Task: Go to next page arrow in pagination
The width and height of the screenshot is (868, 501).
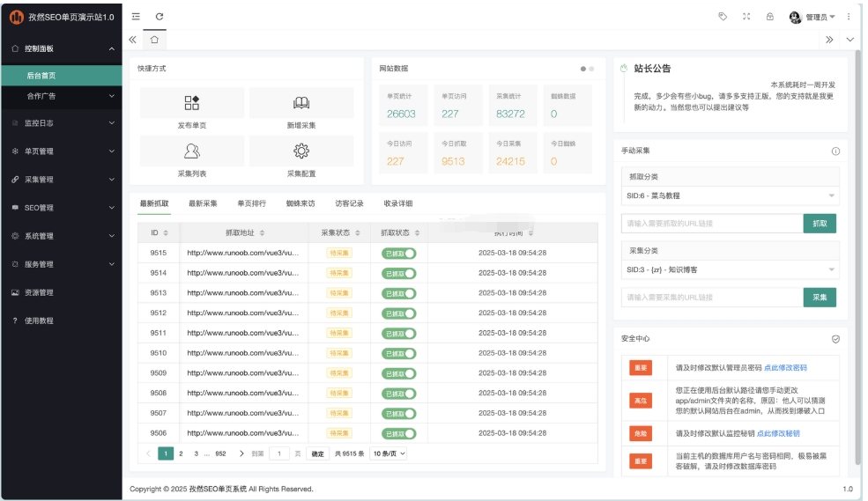Action: pyautogui.click(x=241, y=453)
